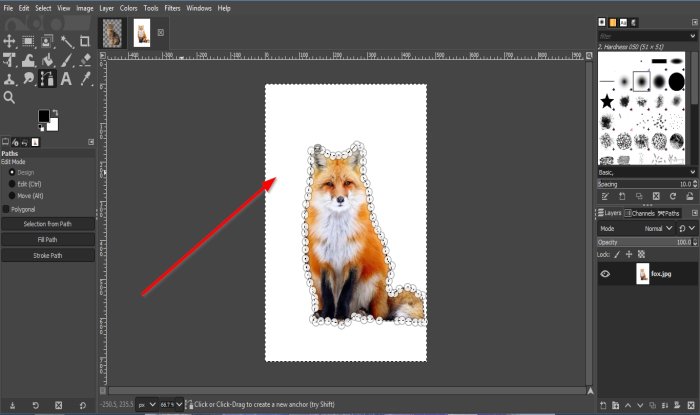This screenshot has width=700, height=415.
Task: Select the Move tool in toolbox
Action: (x=9, y=41)
